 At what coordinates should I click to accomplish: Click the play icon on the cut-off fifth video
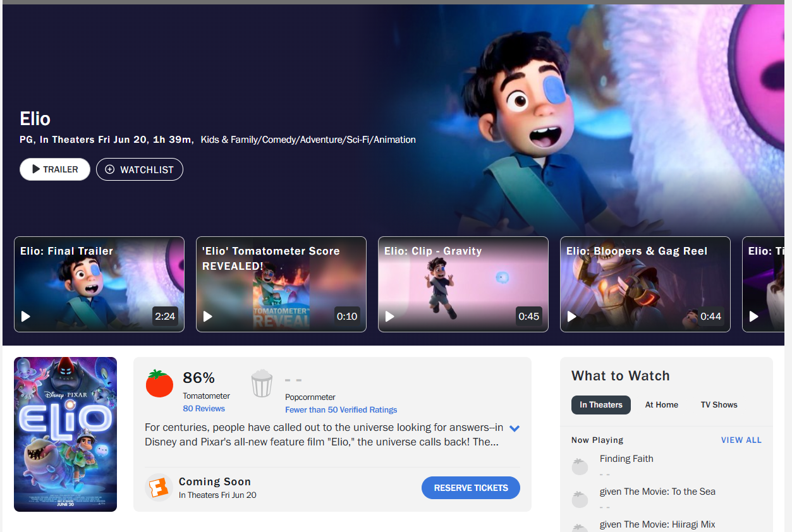(754, 316)
